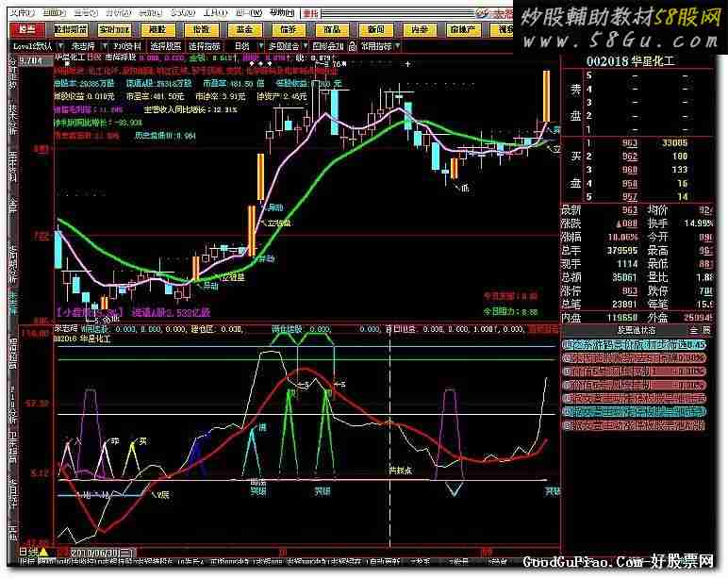Click the 内参 toolbar button
728x579 pixels.
[x=419, y=30]
